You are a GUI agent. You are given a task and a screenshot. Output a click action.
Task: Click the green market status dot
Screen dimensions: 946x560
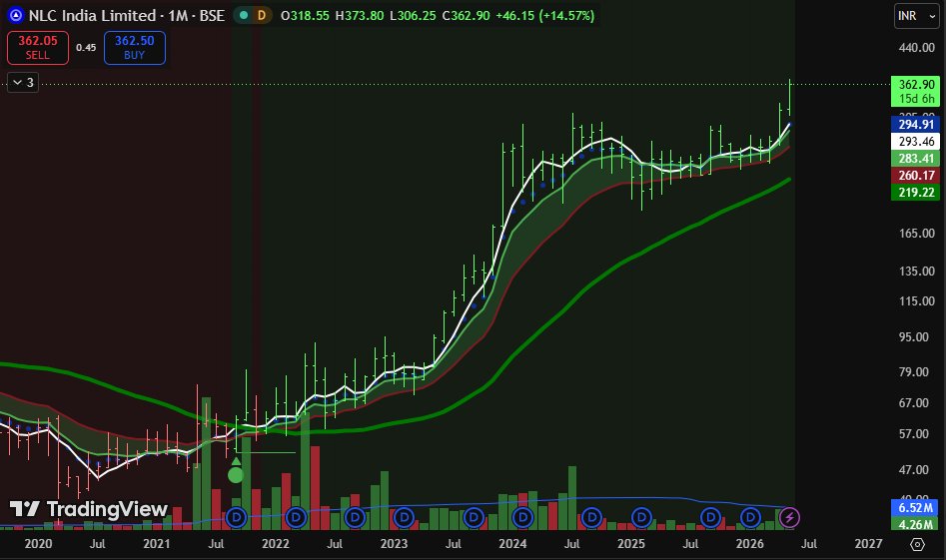coord(244,15)
